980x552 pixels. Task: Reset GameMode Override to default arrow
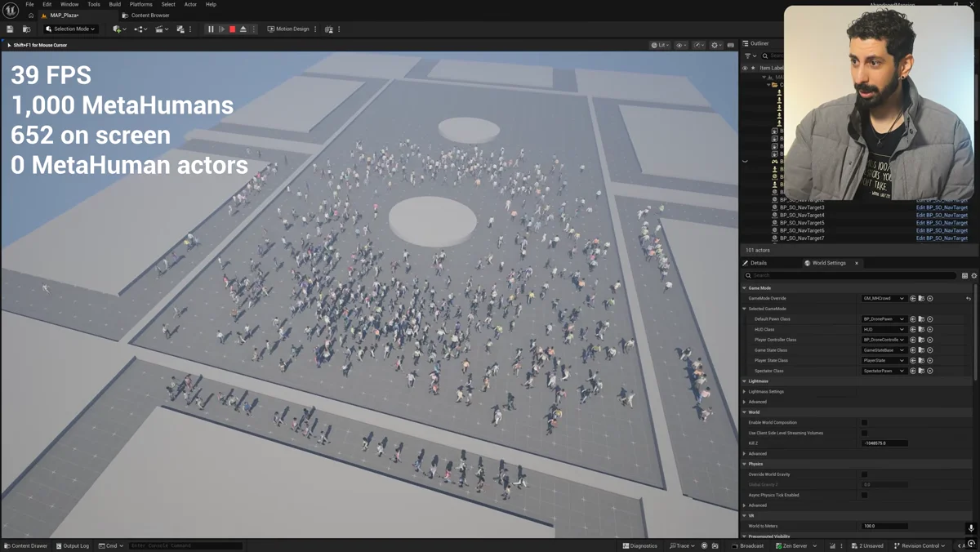click(x=968, y=298)
